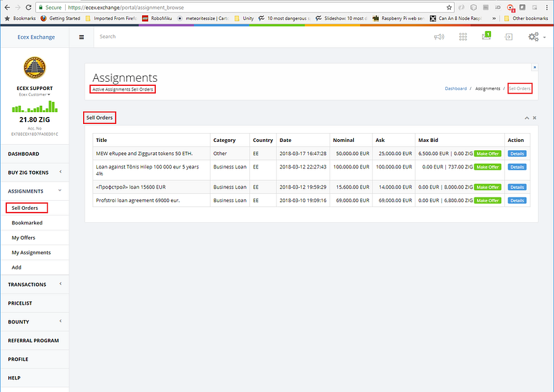Open the Profile sidebar item

35,359
